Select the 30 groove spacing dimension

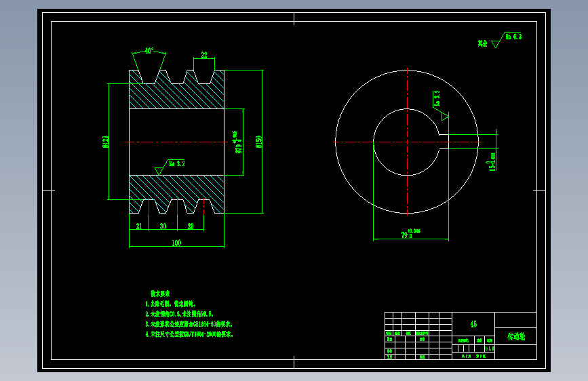163,226
